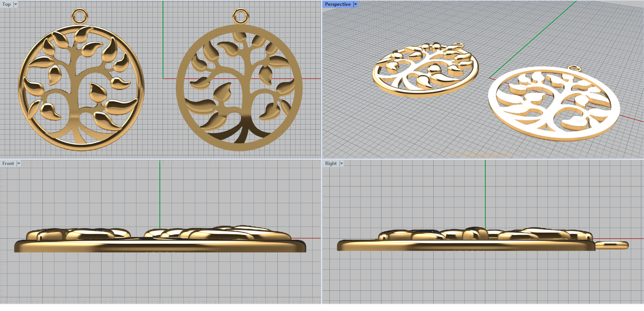Select the pendant body in Right view
This screenshot has height=311, width=644.
click(x=463, y=245)
